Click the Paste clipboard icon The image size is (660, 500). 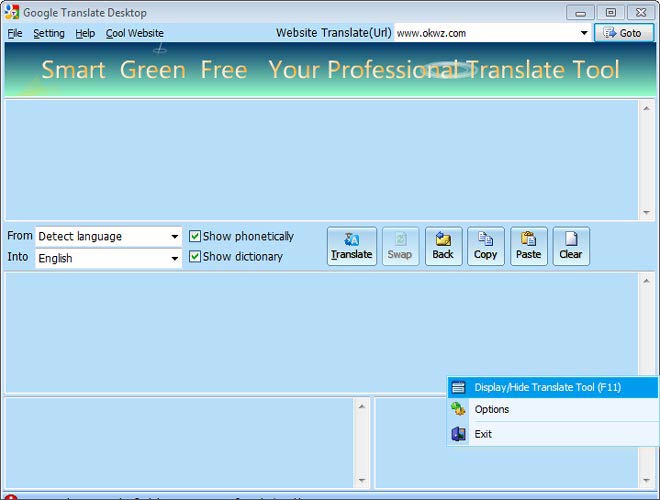pos(528,246)
